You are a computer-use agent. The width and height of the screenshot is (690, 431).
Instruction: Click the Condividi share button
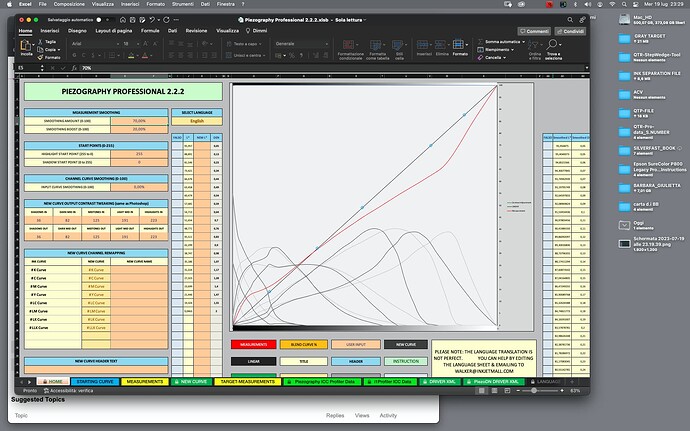pos(570,31)
